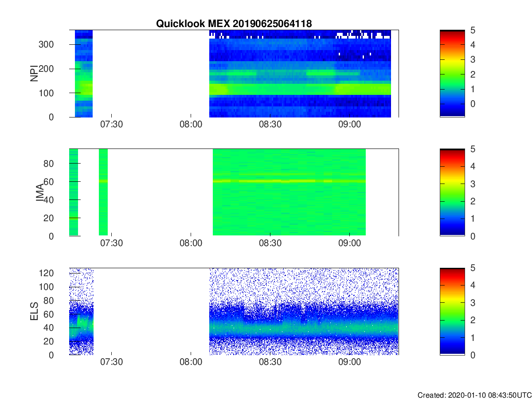Click the 2 label on IMA colorbar

(x=472, y=201)
